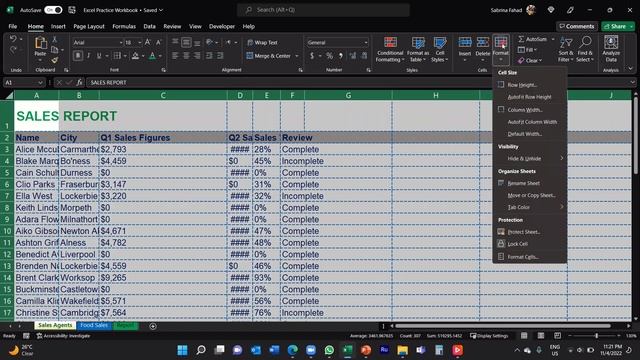Open the Formulas ribbon tab
The width and height of the screenshot is (640, 360).
(x=124, y=26)
